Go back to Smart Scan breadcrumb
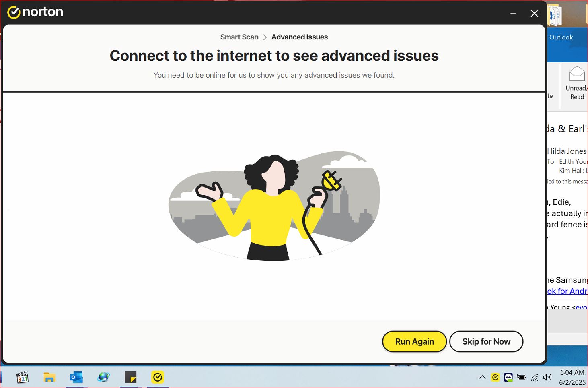 239,37
